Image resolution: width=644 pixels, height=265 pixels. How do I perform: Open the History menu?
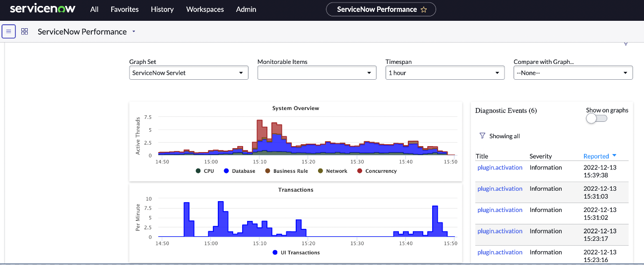[x=162, y=9]
